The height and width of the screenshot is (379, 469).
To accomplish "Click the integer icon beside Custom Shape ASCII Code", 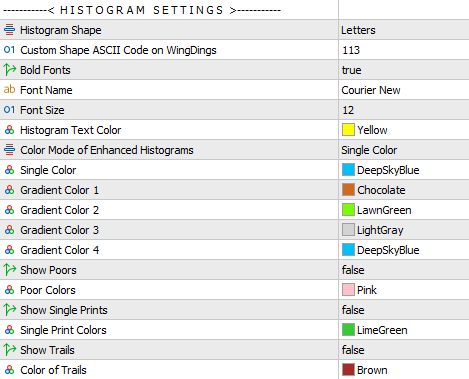I will pyautogui.click(x=9, y=50).
